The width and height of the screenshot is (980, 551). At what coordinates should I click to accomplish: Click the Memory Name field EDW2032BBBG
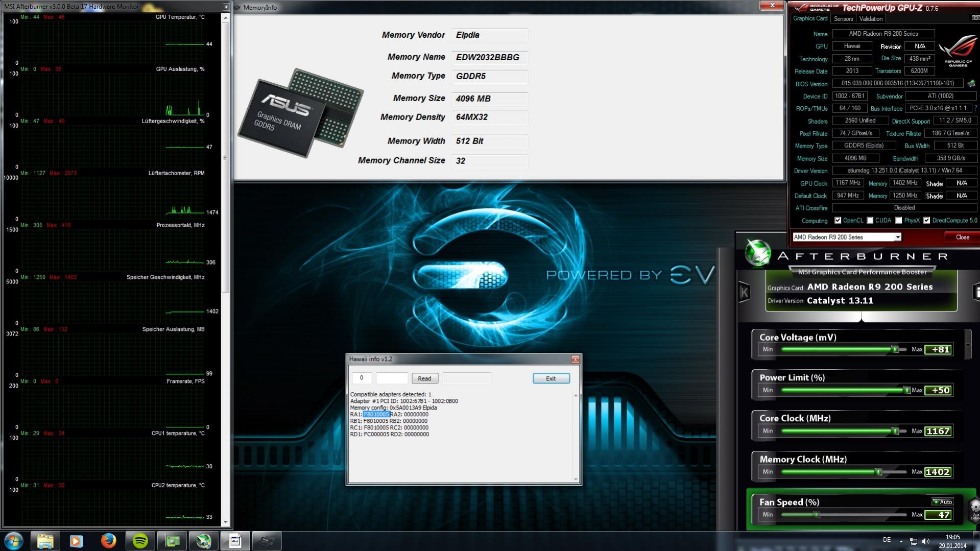(489, 58)
